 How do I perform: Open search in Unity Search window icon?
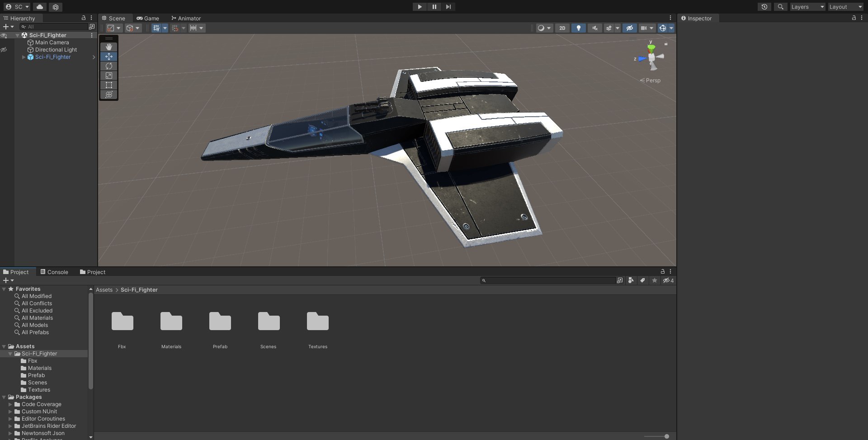[620, 280]
